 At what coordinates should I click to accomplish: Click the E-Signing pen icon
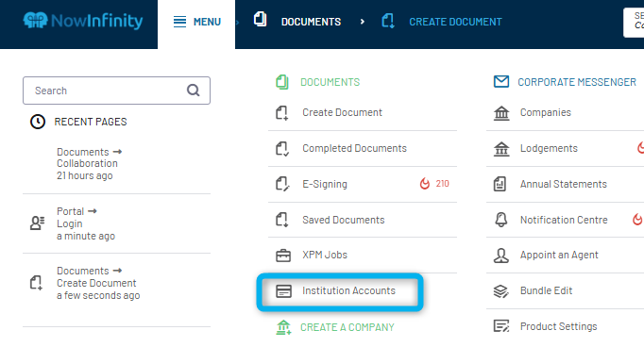pos(282,184)
